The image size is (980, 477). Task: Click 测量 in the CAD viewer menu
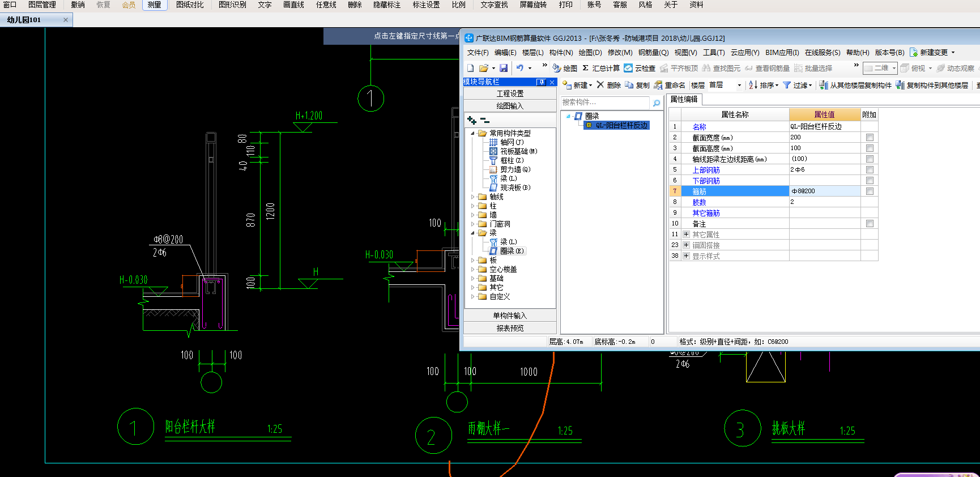click(154, 5)
